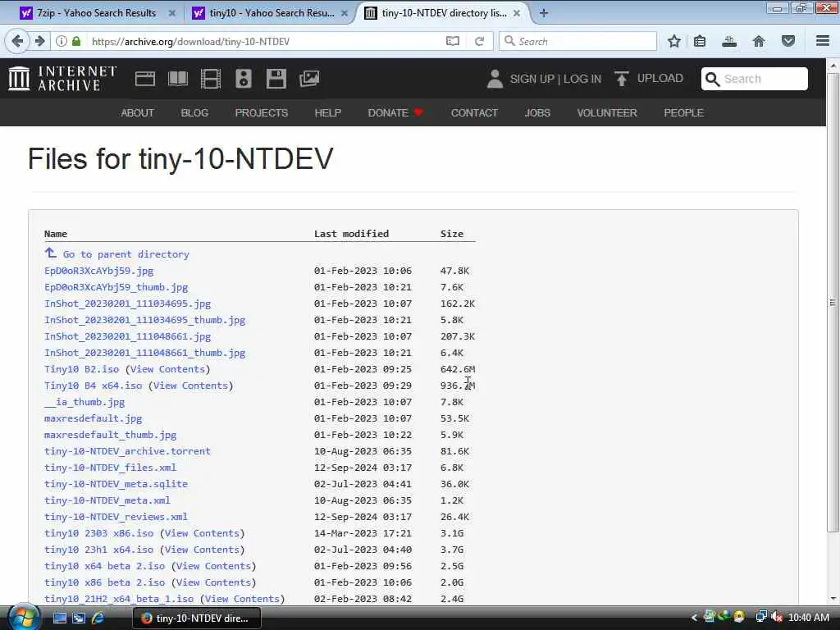This screenshot has width=840, height=630.
Task: Open the PROJECTS menu item
Action: coord(262,112)
